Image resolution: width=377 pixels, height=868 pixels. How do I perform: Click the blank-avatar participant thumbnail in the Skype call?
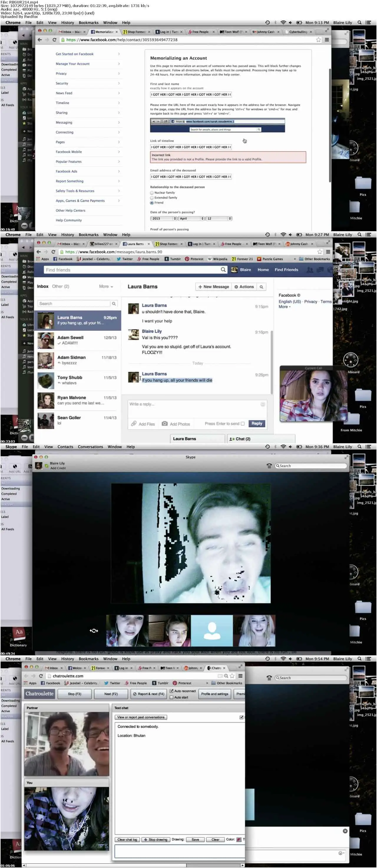[x=212, y=631]
